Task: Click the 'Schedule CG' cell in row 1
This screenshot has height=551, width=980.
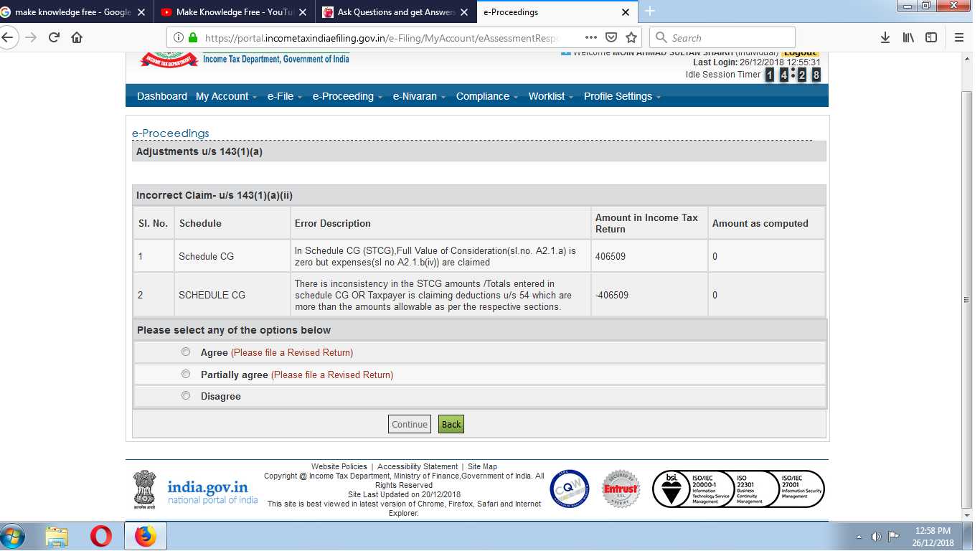Action: coord(232,256)
